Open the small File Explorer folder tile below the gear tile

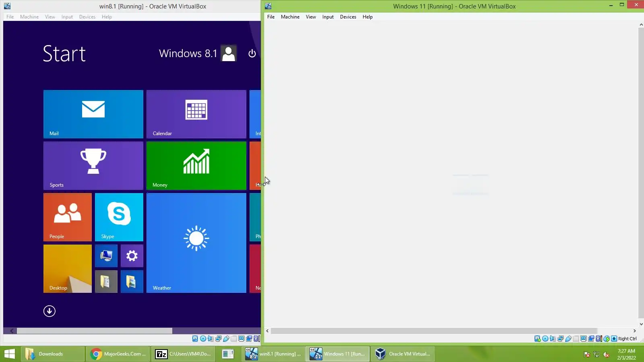click(x=132, y=282)
